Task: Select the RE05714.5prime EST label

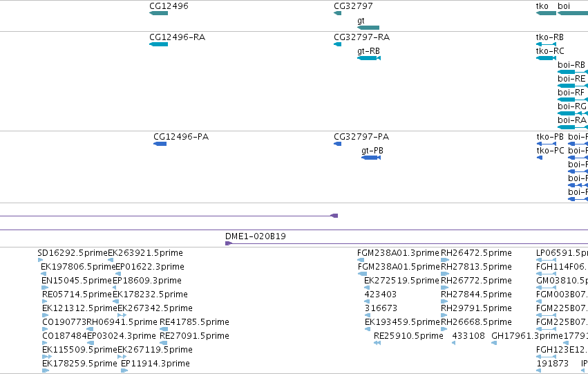Action: [x=77, y=294]
